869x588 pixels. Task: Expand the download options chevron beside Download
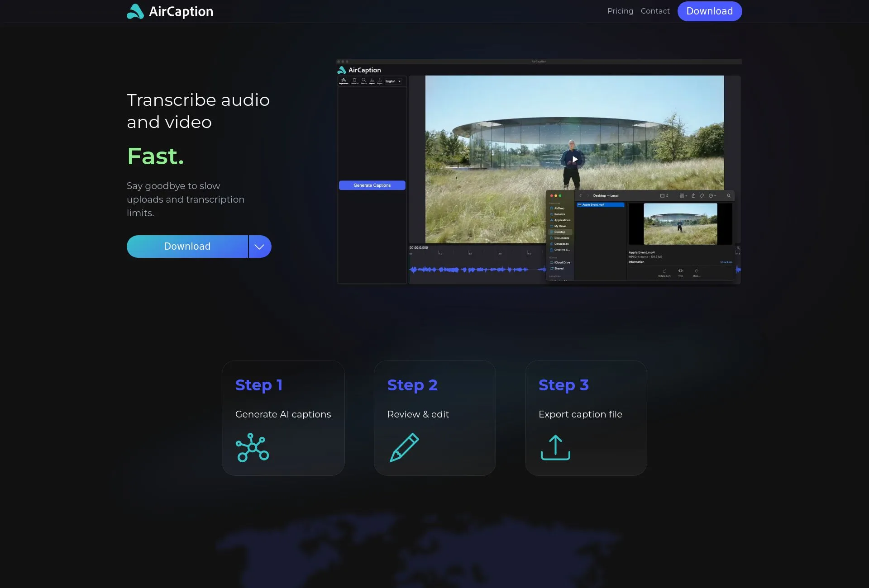point(260,247)
